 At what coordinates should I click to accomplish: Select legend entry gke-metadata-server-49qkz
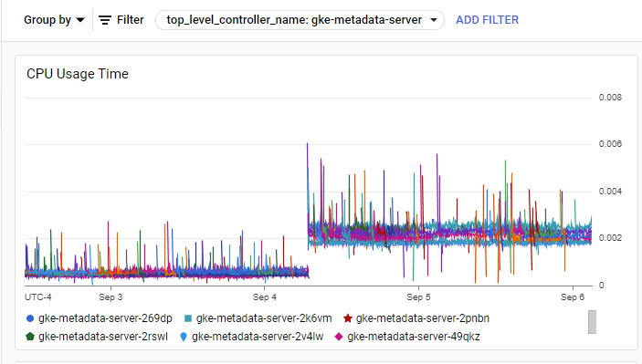407,337
